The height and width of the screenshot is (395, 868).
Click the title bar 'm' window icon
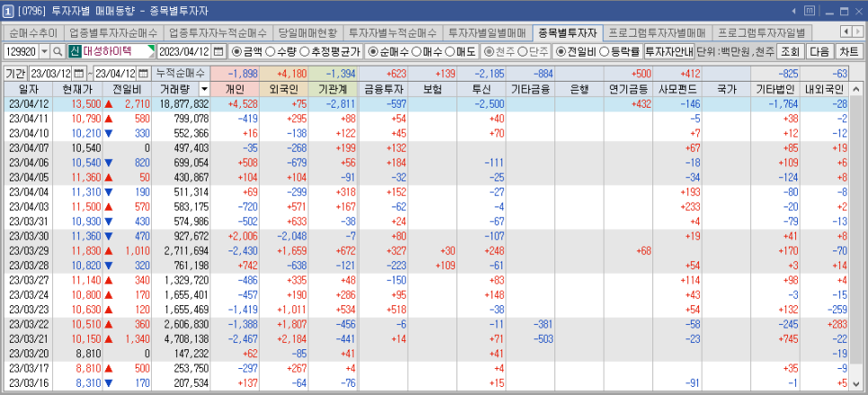point(810,11)
